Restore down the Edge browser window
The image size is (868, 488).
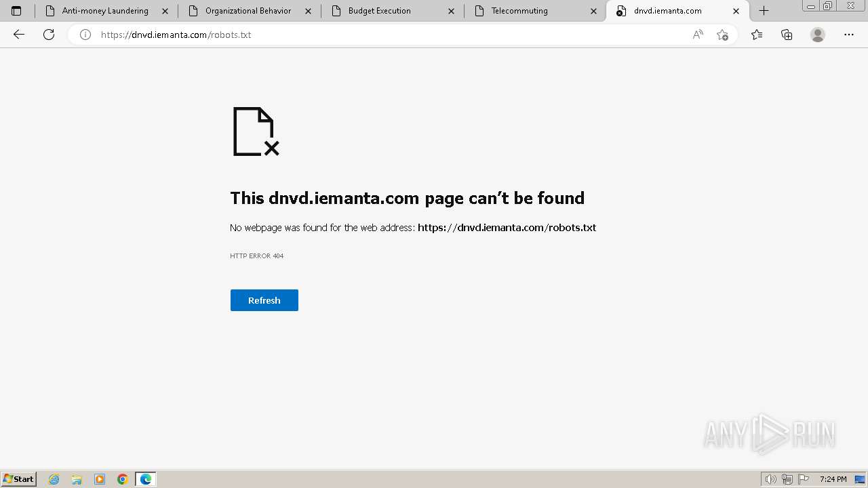[828, 6]
